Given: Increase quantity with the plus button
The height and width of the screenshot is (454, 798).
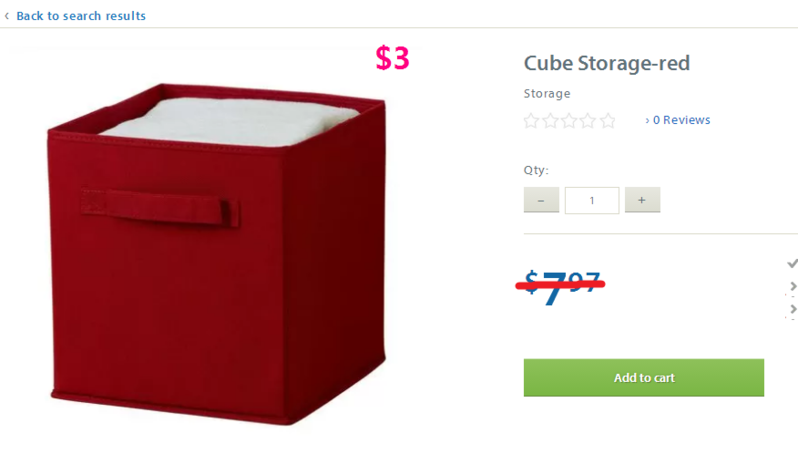Looking at the screenshot, I should 642,200.
